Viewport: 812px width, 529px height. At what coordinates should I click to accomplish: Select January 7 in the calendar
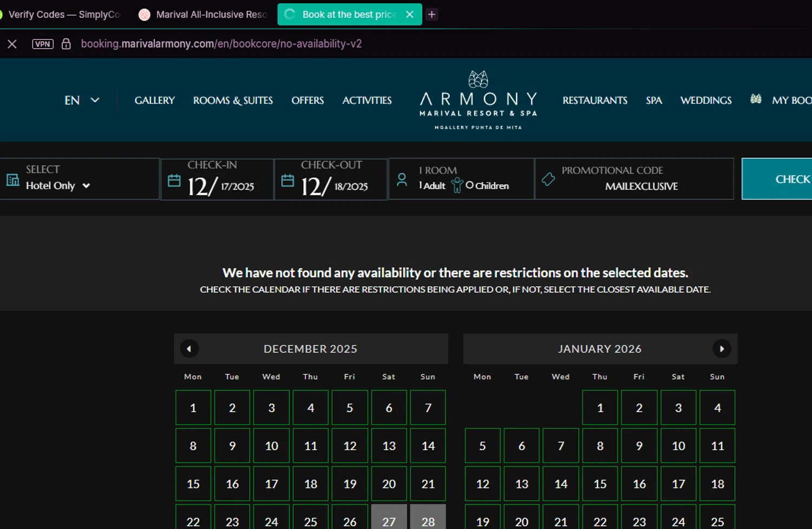561,446
